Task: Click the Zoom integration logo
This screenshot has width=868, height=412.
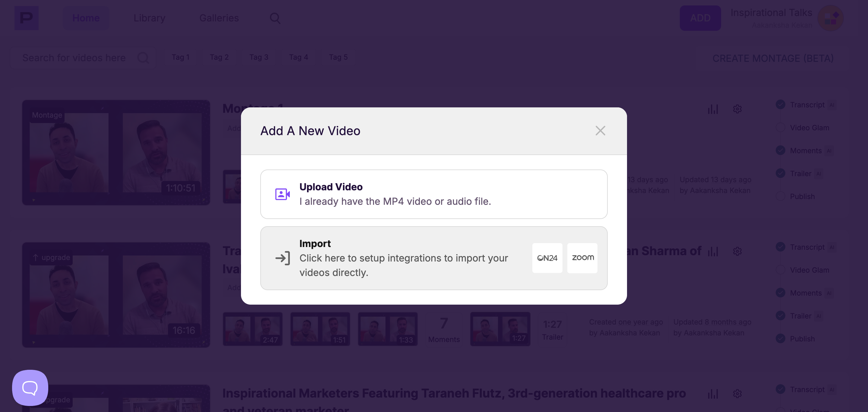Action: (x=582, y=258)
